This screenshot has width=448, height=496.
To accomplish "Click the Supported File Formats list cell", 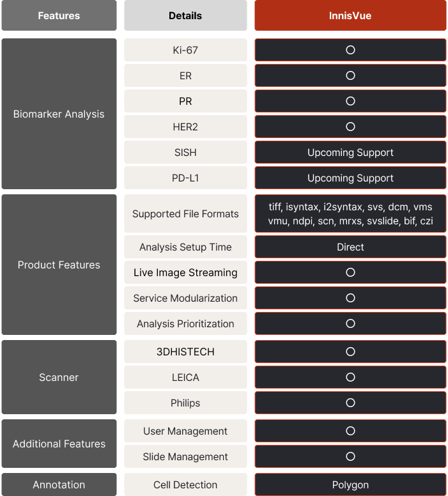I will (350, 213).
